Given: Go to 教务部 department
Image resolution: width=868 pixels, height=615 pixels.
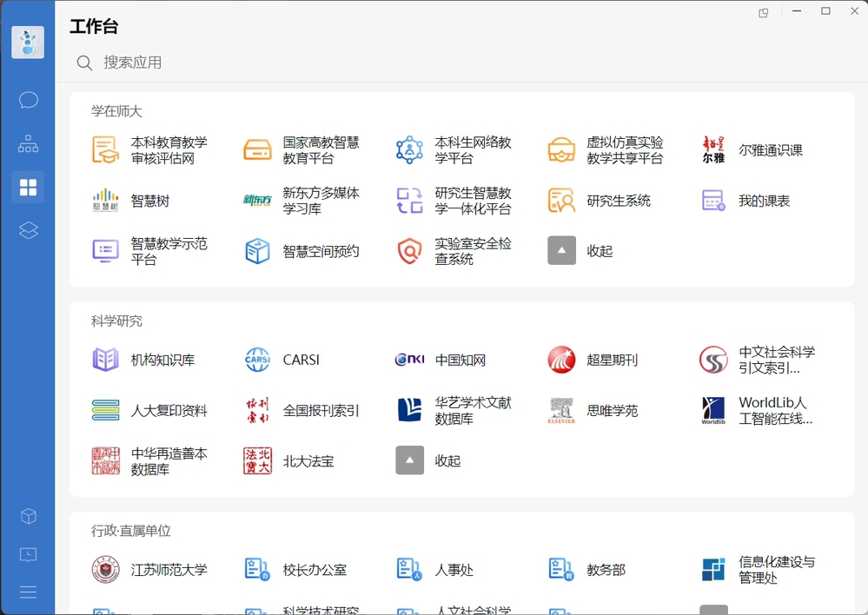Looking at the screenshot, I should (x=562, y=570).
